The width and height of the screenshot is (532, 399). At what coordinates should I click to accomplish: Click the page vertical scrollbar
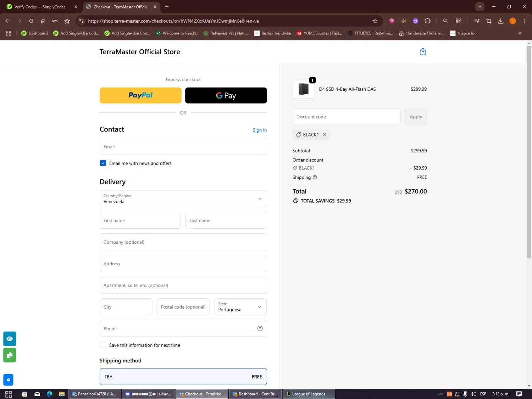(529, 152)
